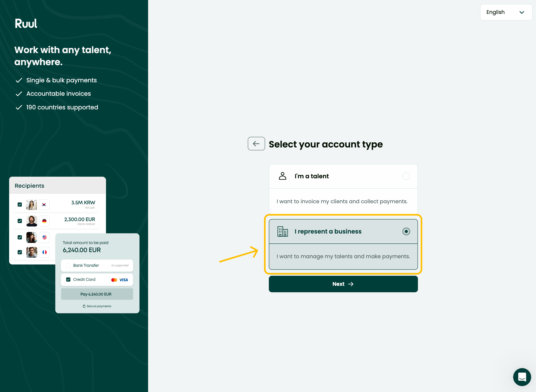
Task: Click the Germany flag icon
Action: (44, 221)
